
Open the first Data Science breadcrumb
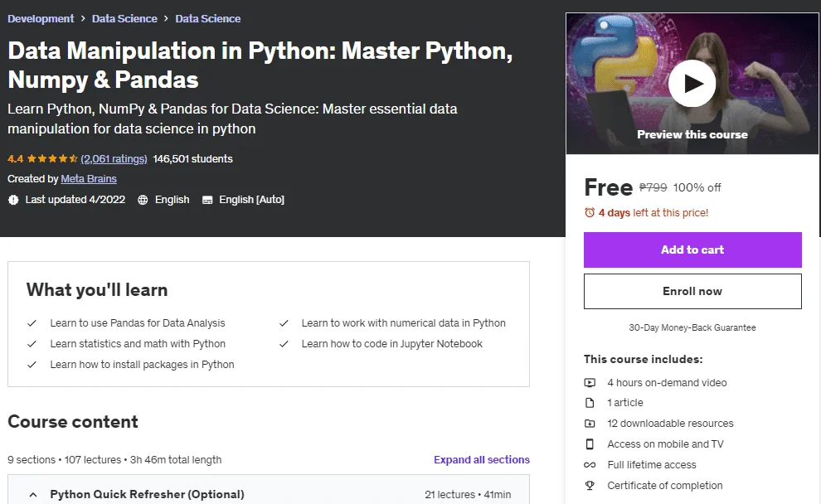(x=124, y=19)
